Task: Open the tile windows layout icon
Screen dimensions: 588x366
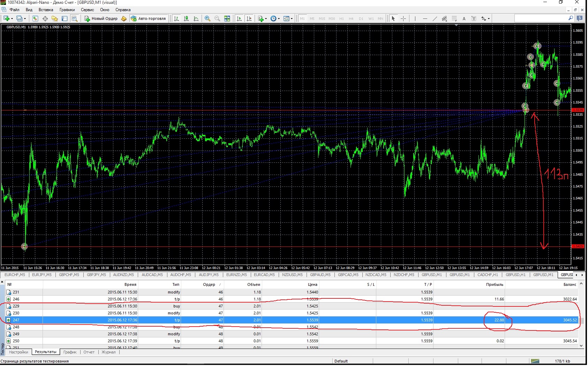Action: (x=227, y=18)
